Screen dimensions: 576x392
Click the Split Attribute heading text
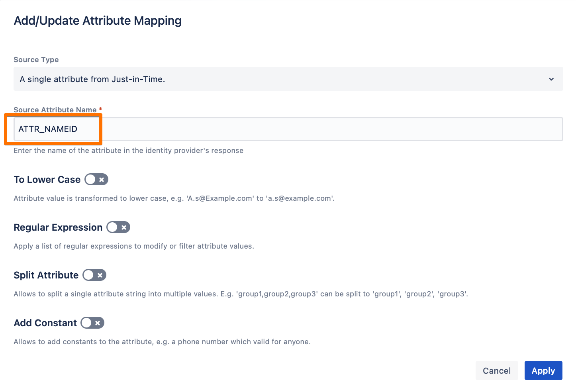pyautogui.click(x=46, y=275)
